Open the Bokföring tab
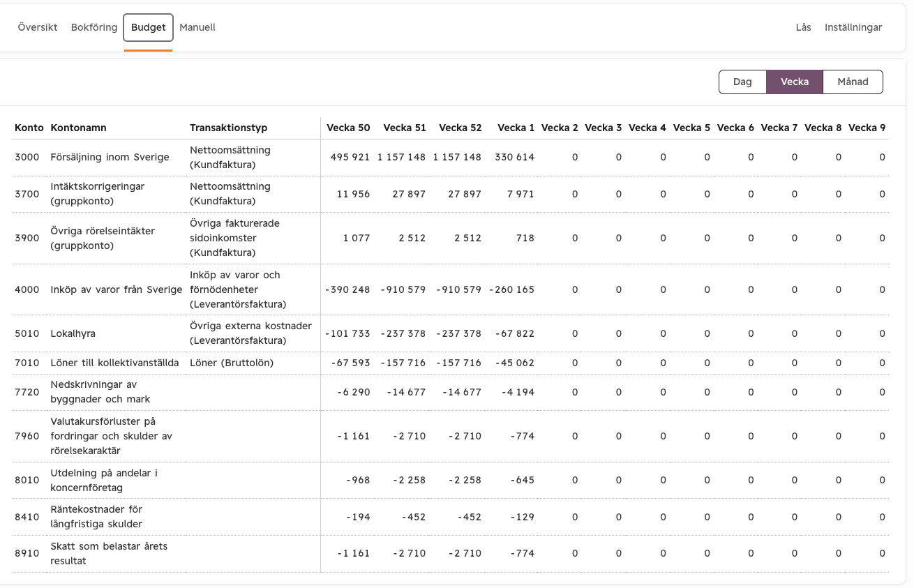 (x=94, y=27)
